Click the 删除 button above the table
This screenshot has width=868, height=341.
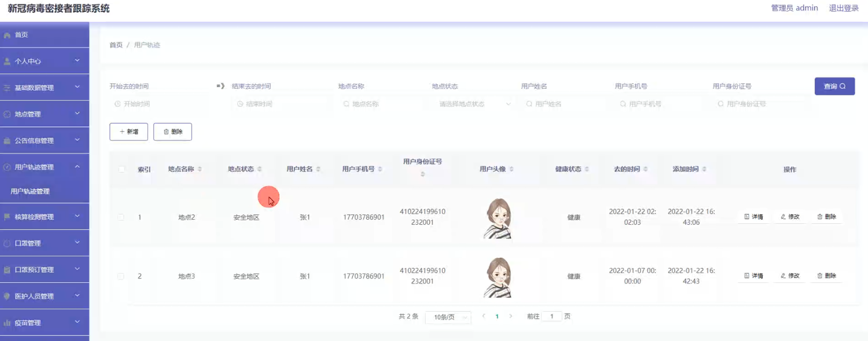173,131
